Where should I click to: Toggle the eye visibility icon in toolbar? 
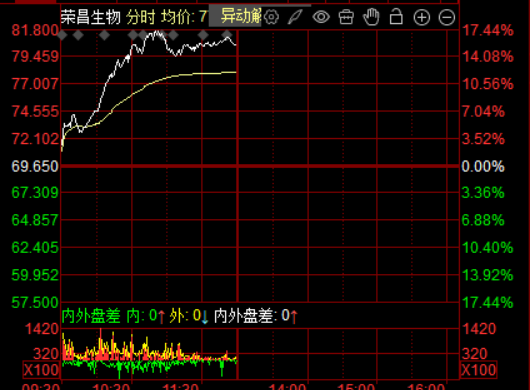(321, 17)
